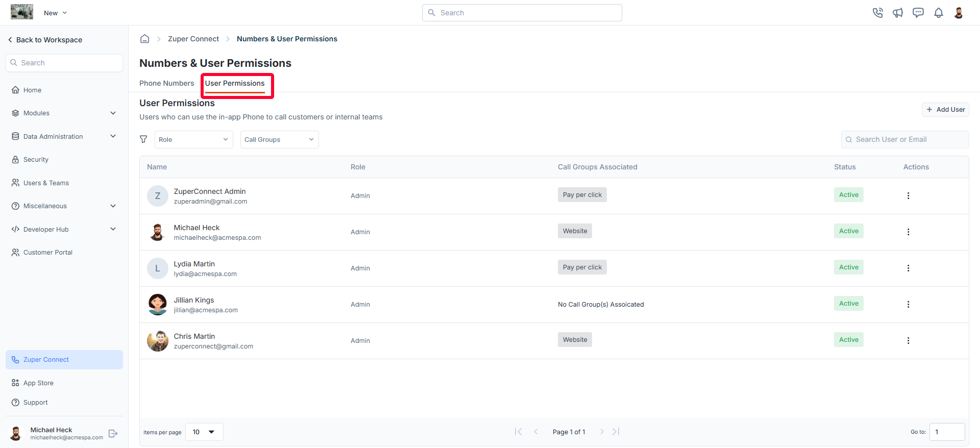This screenshot has width=980, height=448.
Task: Go to last page arrow
Action: pyautogui.click(x=616, y=432)
